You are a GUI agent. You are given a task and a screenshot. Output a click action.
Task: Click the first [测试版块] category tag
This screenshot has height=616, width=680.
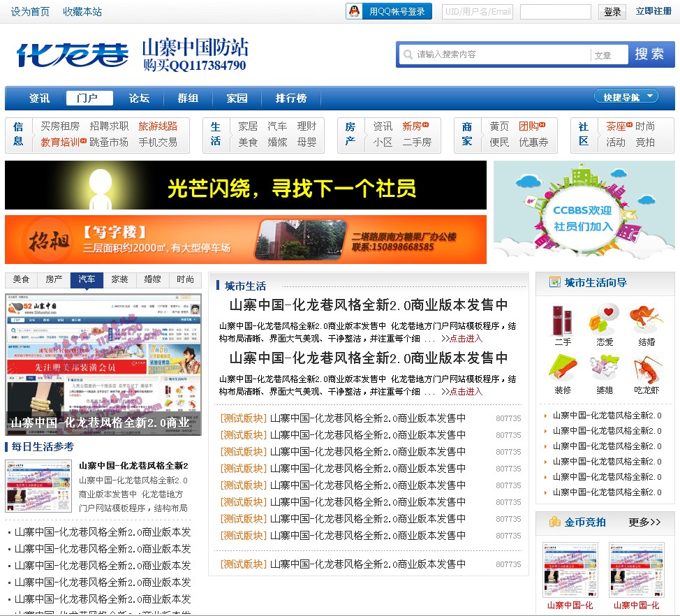click(x=243, y=418)
